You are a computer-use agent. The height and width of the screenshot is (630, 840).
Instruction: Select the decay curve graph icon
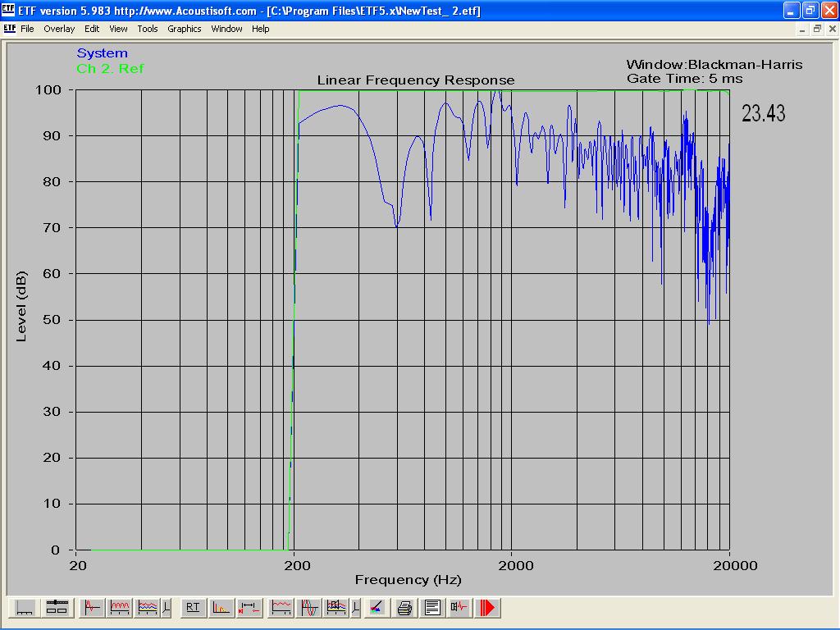point(221,608)
